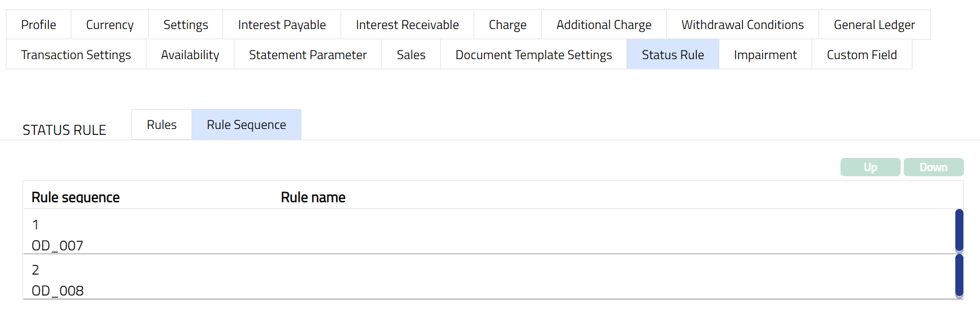Open the Charge tab
This screenshot has height=310, width=980.
(x=507, y=25)
